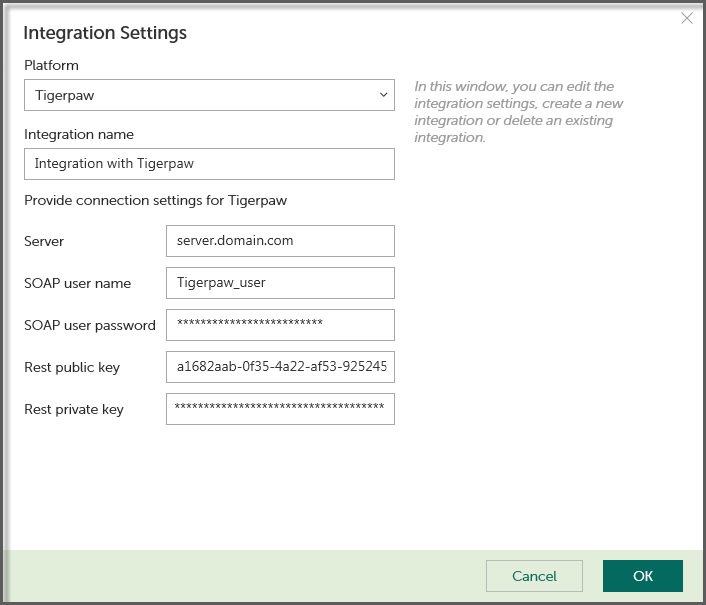The image size is (706, 605).
Task: Confirm settings with the OK button
Action: [x=642, y=576]
